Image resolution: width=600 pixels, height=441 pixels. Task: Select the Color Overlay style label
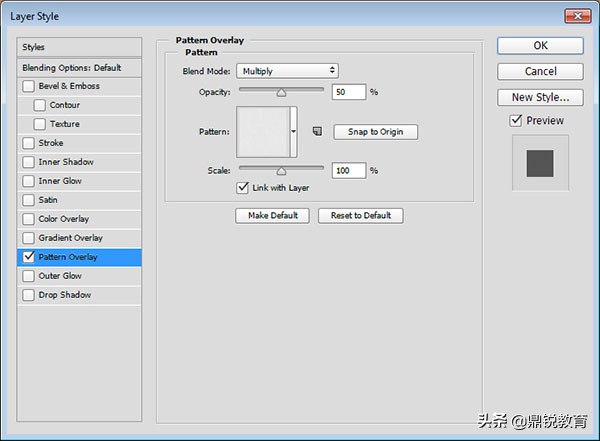tap(64, 219)
